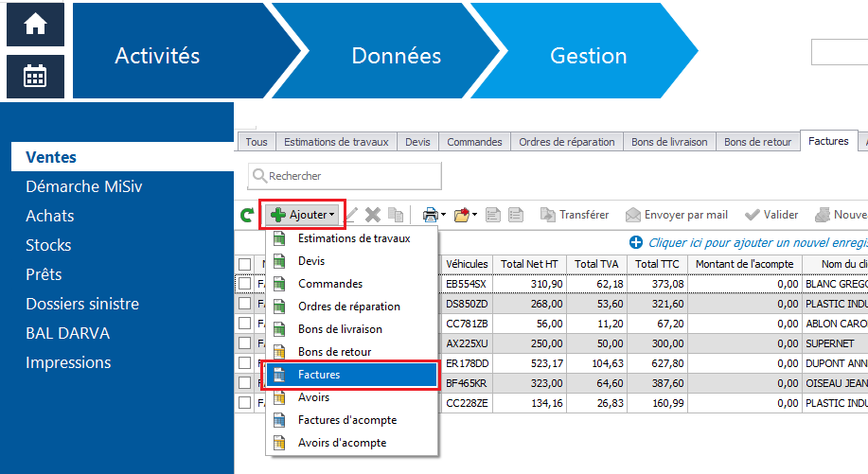
Task: Open the export folder dropdown arrow
Action: tap(473, 216)
